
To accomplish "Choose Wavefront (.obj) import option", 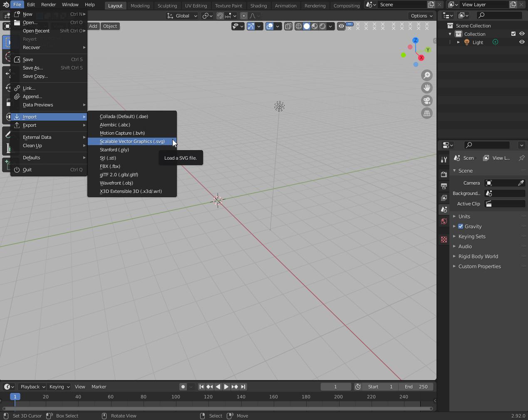I will [132, 183].
